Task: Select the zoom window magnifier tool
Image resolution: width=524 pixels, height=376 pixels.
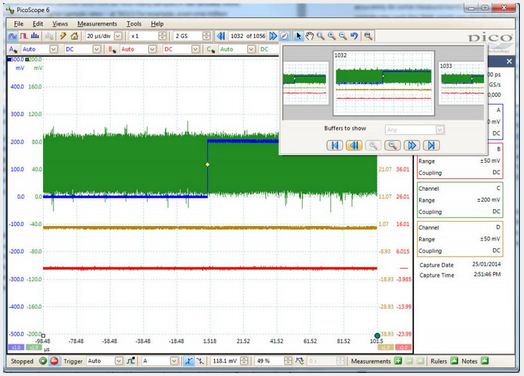Action: (x=320, y=36)
